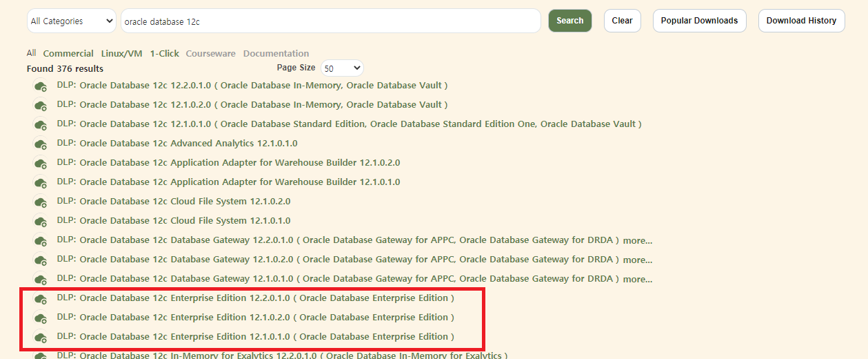Image resolution: width=868 pixels, height=359 pixels.
Task: Click cloud icon beside Database Gateway 12.1.0.2.0
Action: pos(41,260)
